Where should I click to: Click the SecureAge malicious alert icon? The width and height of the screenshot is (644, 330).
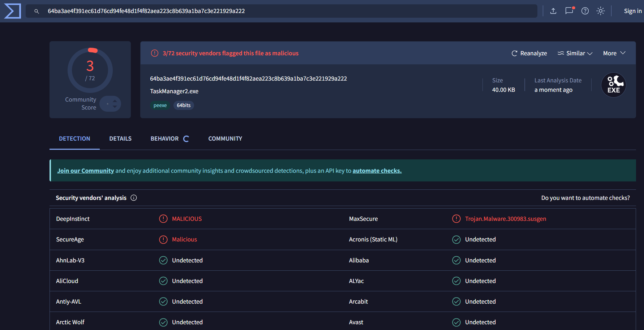pos(163,239)
